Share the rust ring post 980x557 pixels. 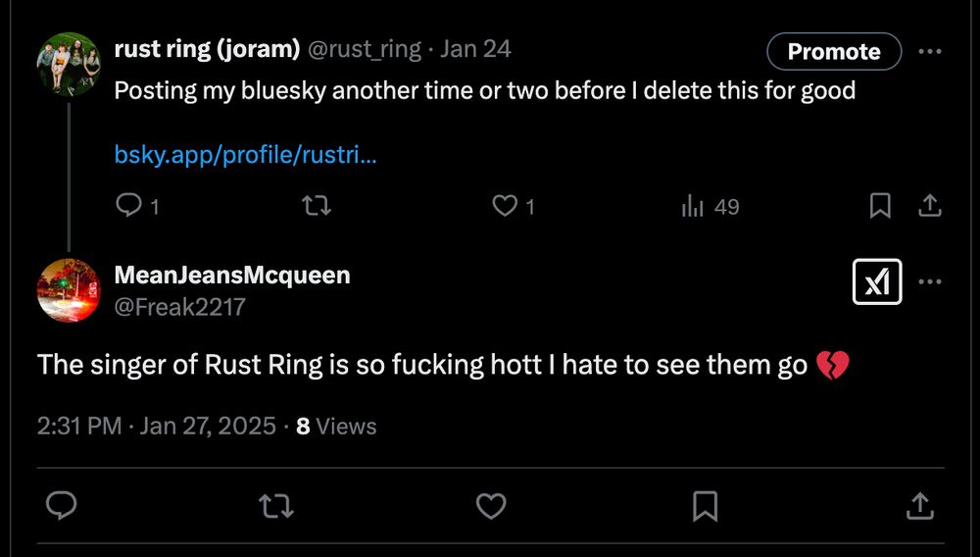coord(929,206)
